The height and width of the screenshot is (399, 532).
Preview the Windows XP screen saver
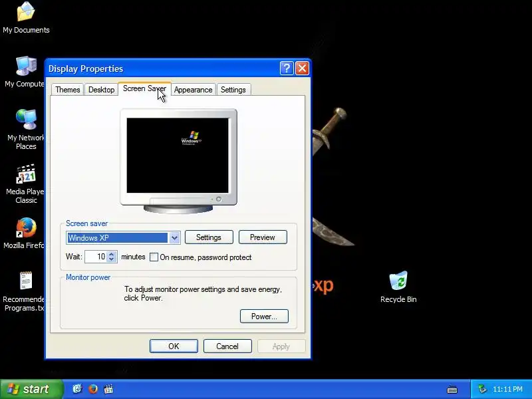pyautogui.click(x=263, y=237)
